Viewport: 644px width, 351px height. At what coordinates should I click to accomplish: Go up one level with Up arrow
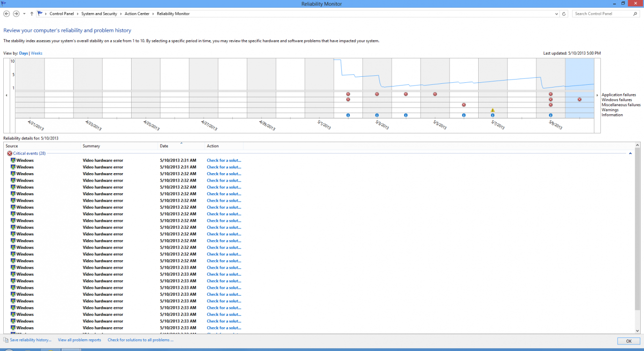point(32,14)
